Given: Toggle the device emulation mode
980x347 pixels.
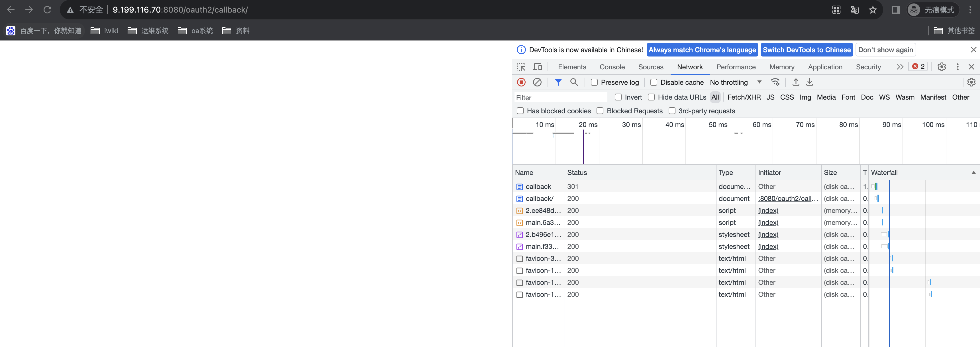Looking at the screenshot, I should 537,67.
